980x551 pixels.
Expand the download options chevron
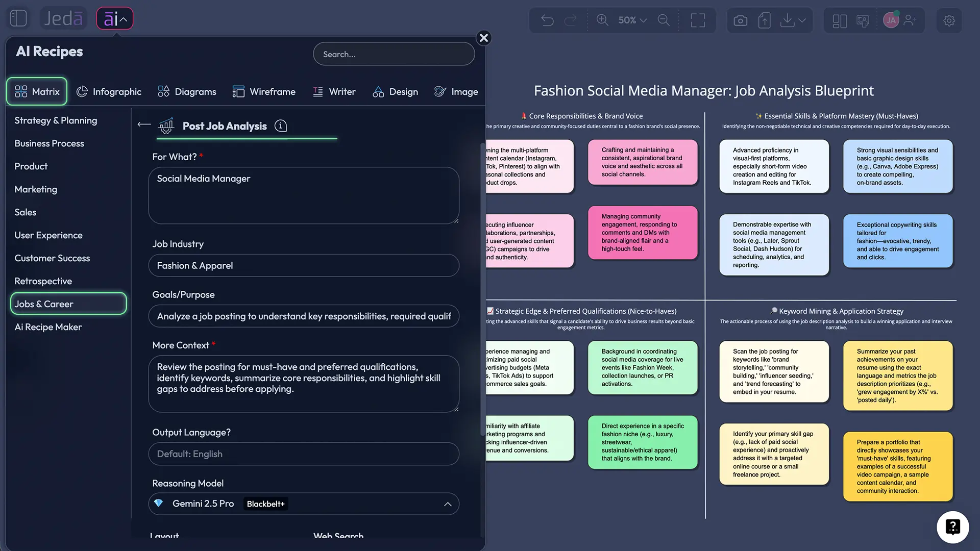[x=802, y=20]
